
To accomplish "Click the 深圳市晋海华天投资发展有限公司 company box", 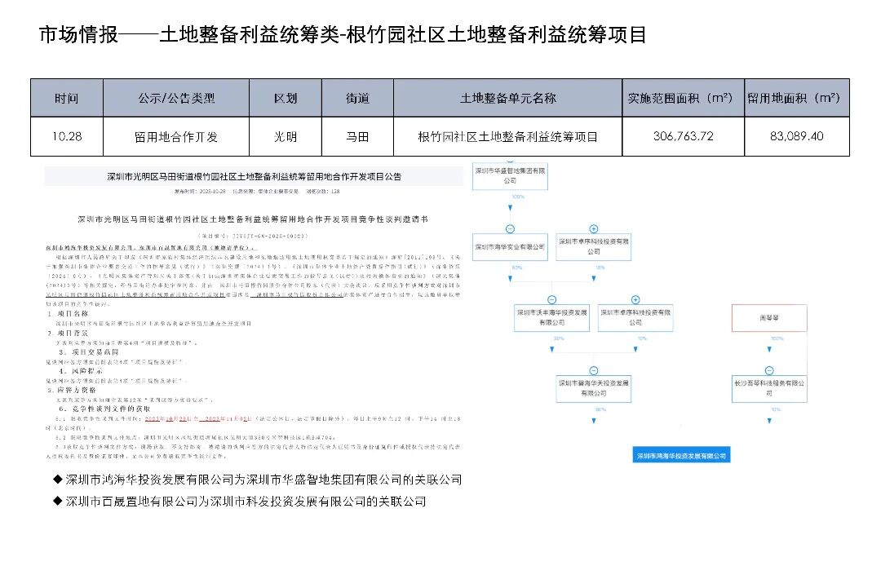I will [594, 387].
